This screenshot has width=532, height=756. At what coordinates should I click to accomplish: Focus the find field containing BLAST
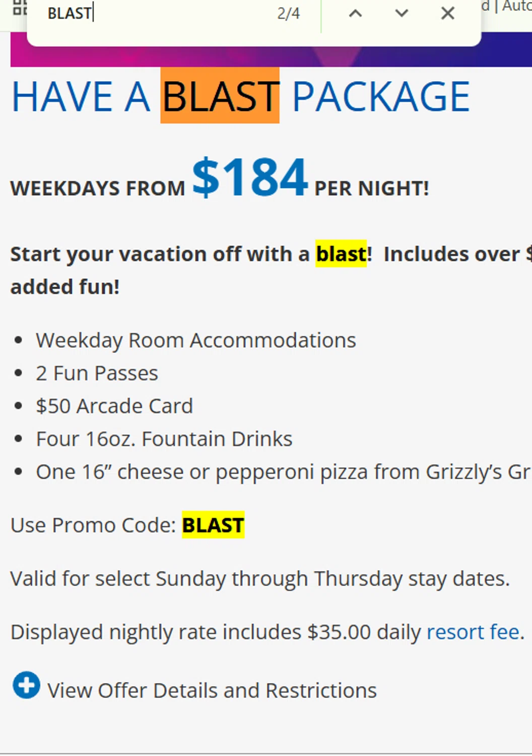pos(151,14)
